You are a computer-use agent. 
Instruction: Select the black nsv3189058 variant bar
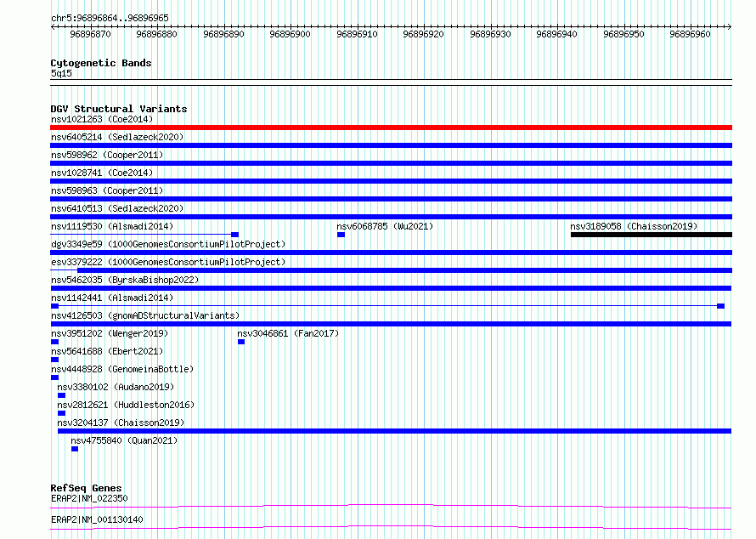click(x=652, y=235)
